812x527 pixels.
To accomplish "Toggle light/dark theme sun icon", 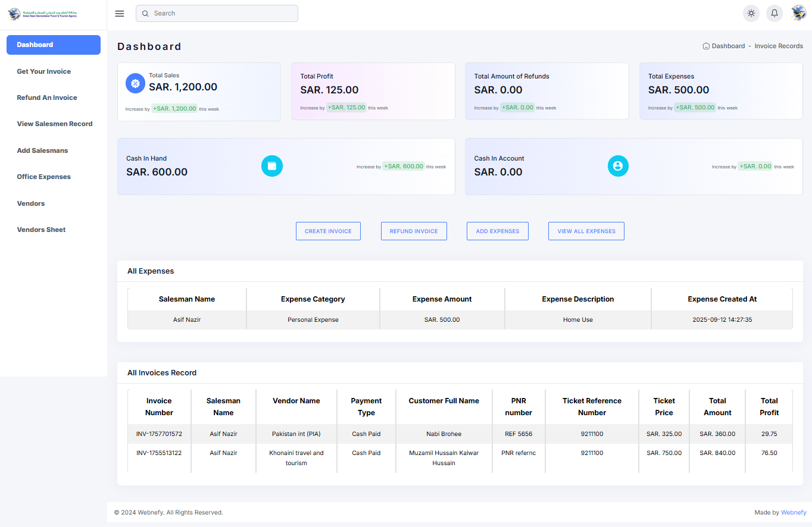I will coord(751,14).
